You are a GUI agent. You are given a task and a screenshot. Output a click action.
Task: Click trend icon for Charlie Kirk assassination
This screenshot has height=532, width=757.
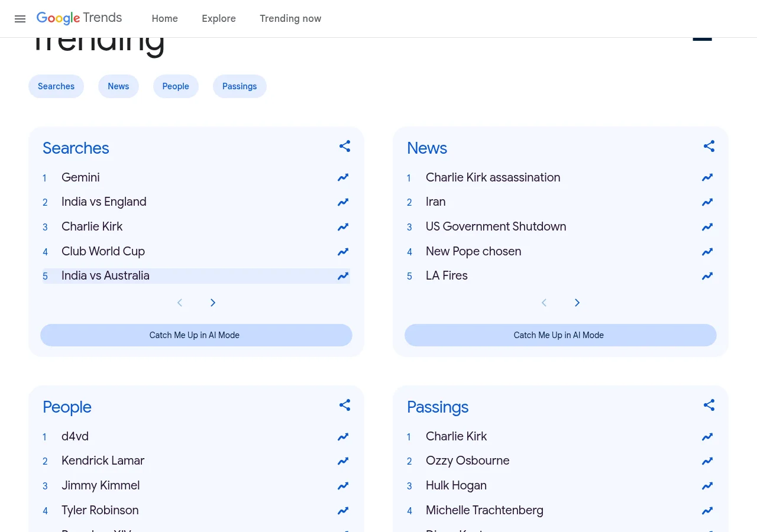point(707,177)
